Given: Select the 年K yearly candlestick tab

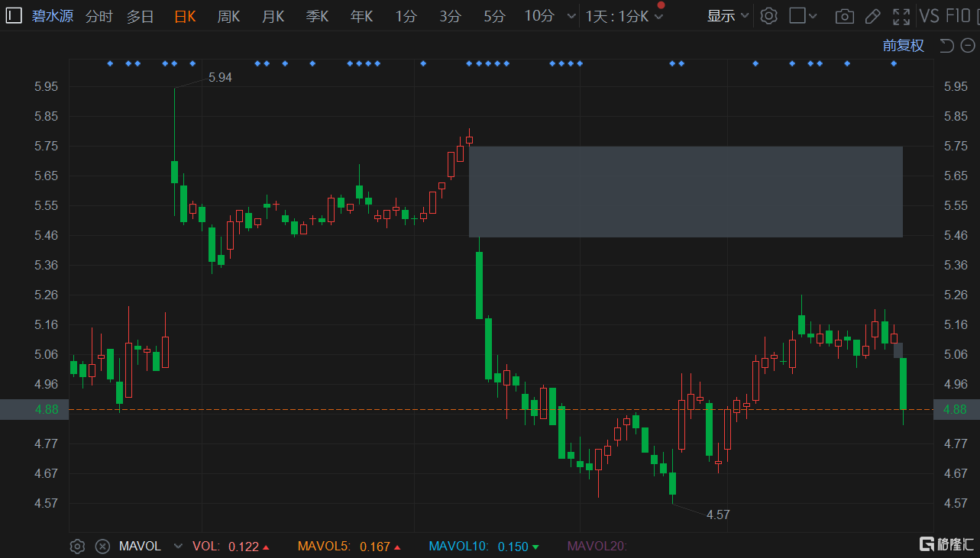Looking at the screenshot, I should (x=361, y=16).
